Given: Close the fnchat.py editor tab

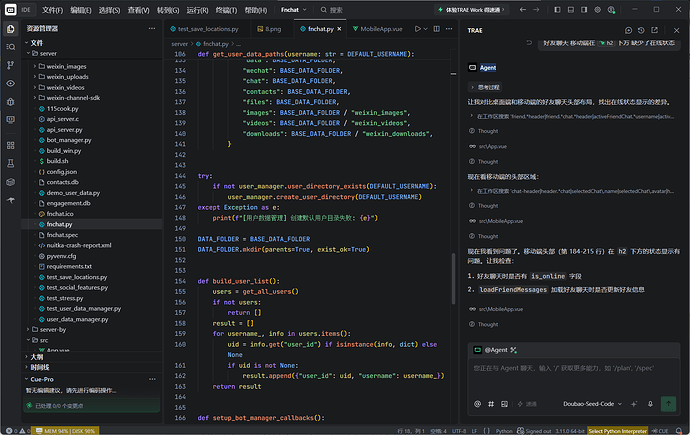Looking at the screenshot, I should [x=339, y=29].
